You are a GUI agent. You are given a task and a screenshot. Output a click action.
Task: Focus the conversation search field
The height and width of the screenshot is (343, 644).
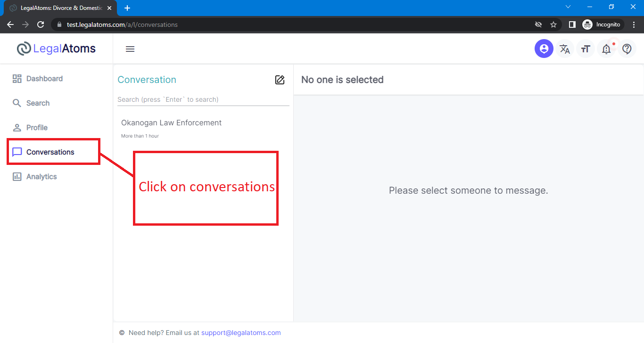tap(203, 99)
